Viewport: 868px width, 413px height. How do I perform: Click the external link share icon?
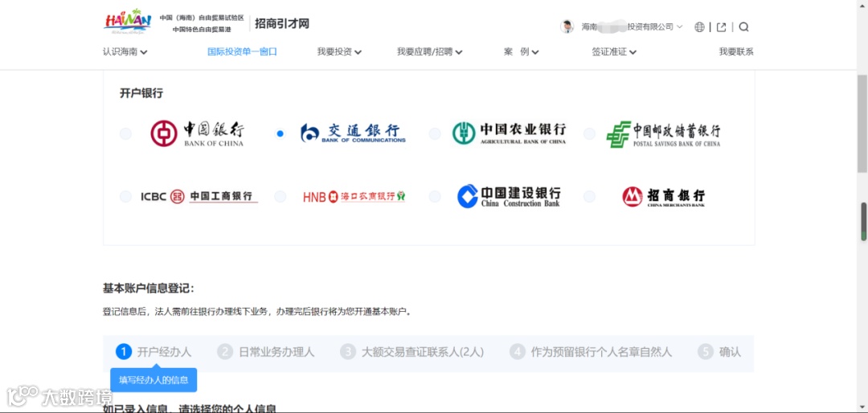coord(721,27)
